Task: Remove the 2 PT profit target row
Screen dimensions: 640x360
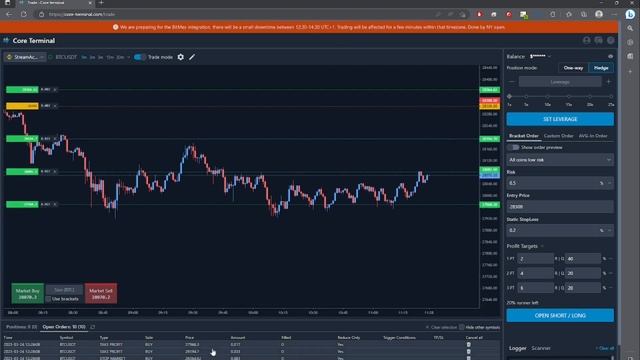Action: (611, 273)
